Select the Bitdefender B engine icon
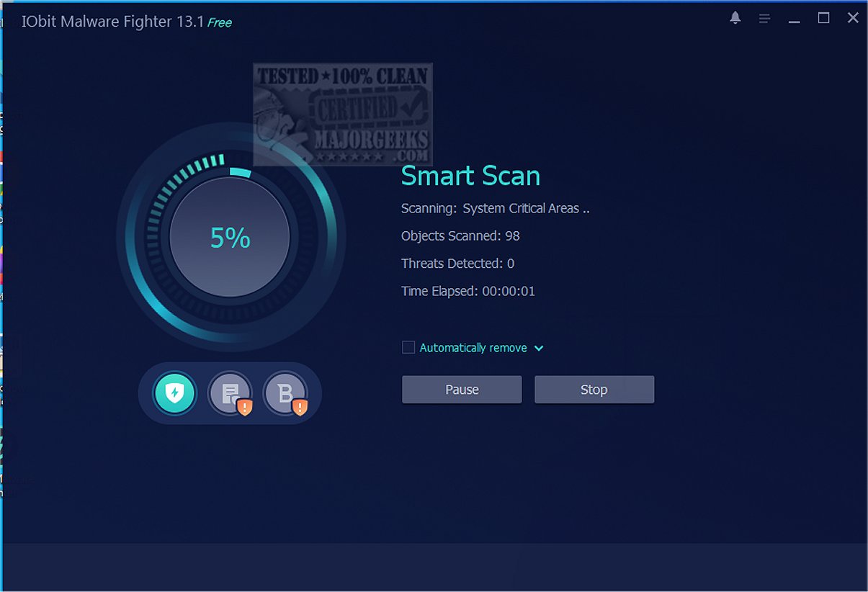The height and width of the screenshot is (592, 868). pyautogui.click(x=285, y=393)
